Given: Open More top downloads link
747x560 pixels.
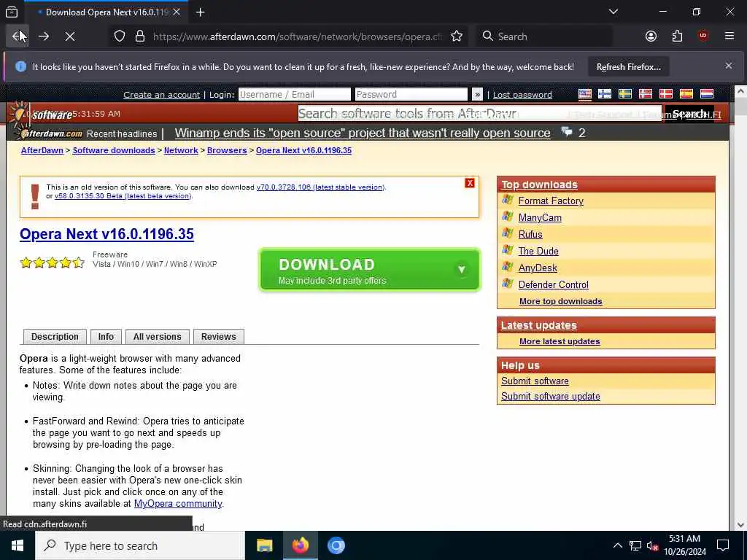Looking at the screenshot, I should 561,301.
